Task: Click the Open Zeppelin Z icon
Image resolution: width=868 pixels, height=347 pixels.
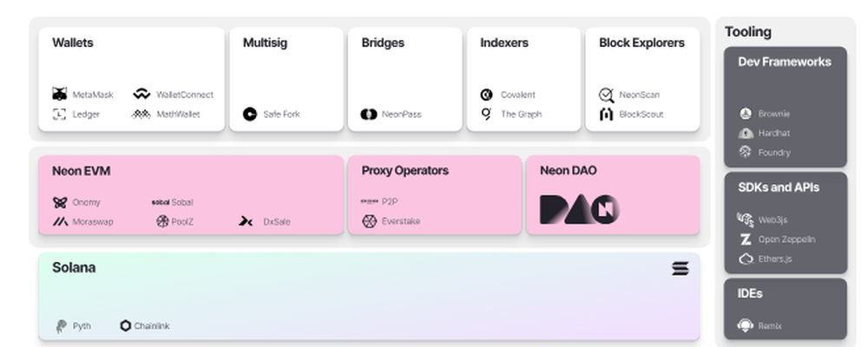Action: coord(746,239)
